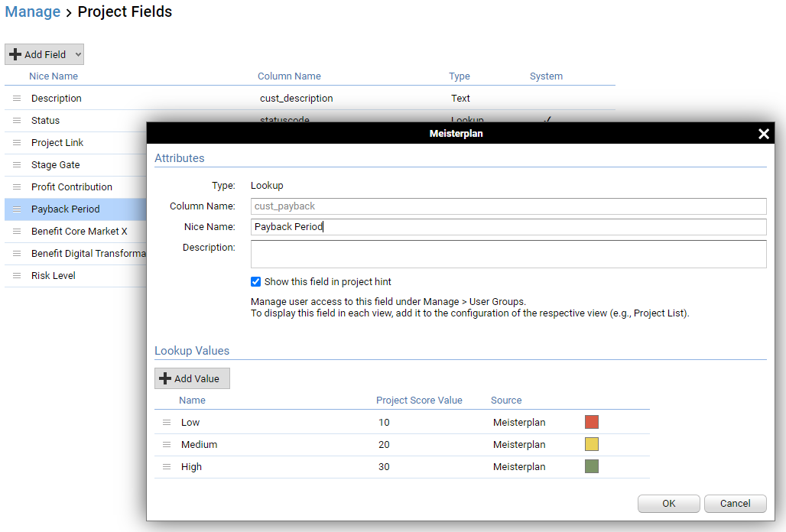Click the Meisterplan source cell for High
This screenshot has width=786, height=532.
click(519, 466)
